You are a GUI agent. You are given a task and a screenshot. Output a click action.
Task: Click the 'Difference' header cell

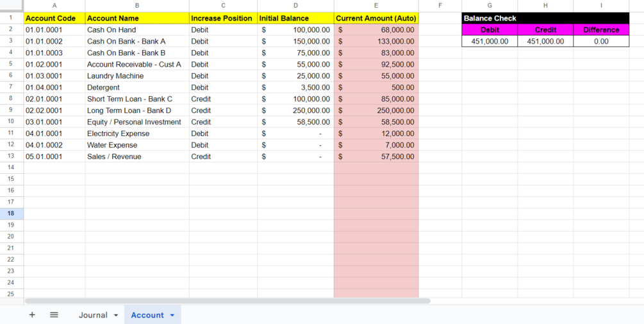601,30
